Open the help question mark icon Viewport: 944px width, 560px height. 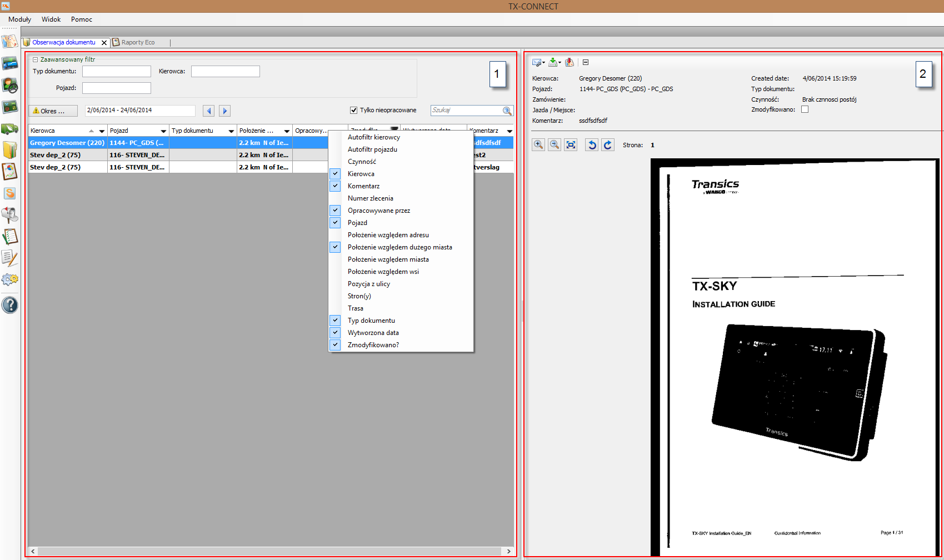click(9, 305)
